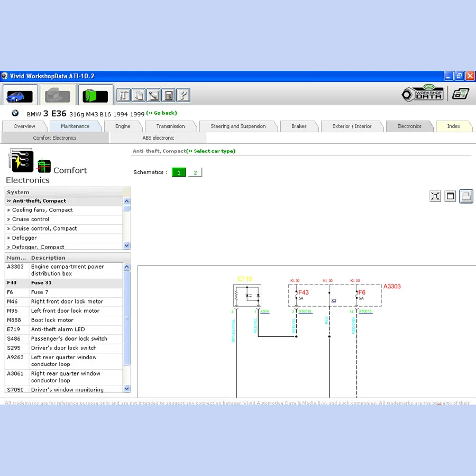Show schematic page 1
Image resolution: width=476 pixels, height=476 pixels.
[179, 172]
